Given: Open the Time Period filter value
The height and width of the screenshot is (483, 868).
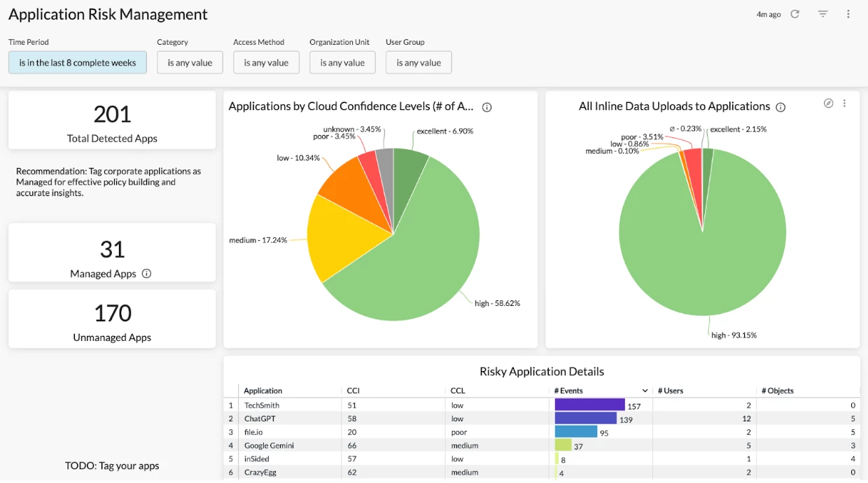Looking at the screenshot, I should [78, 62].
